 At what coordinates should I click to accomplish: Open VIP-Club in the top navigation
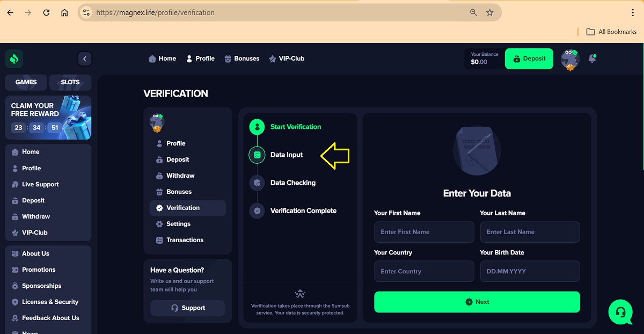click(287, 59)
